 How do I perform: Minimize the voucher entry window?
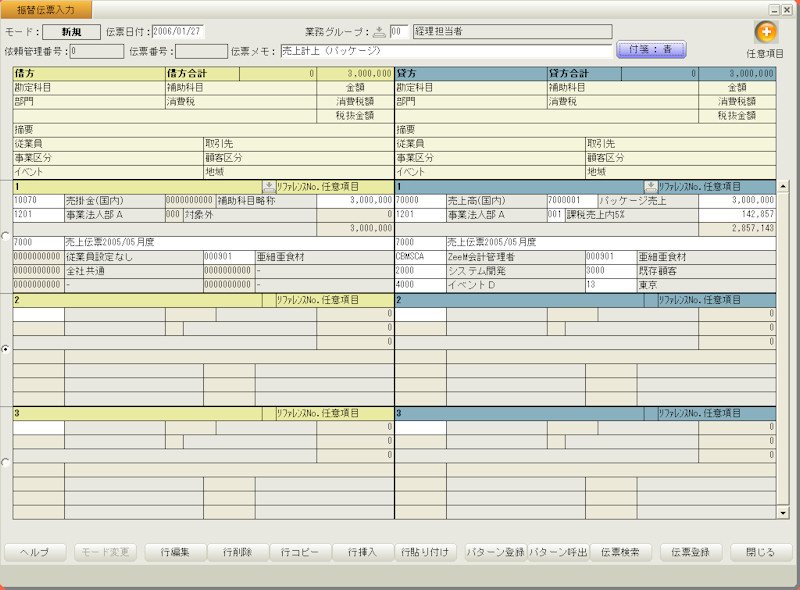(x=775, y=10)
